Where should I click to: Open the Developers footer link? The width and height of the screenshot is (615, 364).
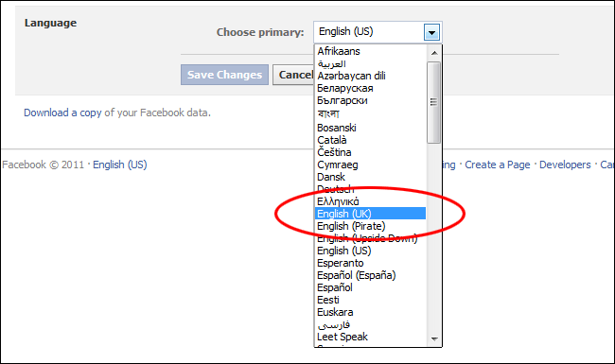(565, 165)
